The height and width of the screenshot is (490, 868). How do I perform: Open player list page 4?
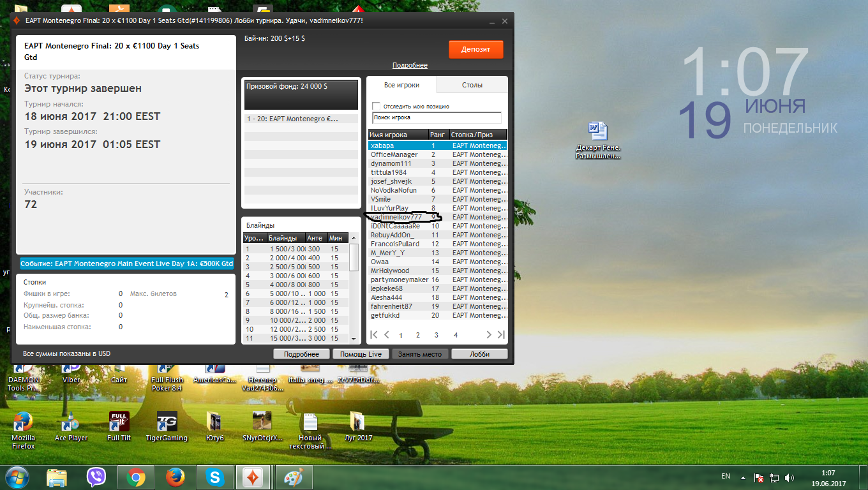click(x=456, y=335)
